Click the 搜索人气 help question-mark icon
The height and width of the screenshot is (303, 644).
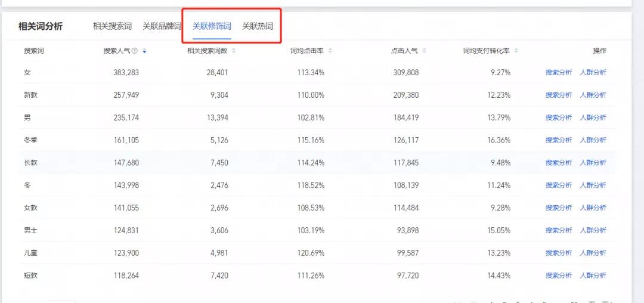point(135,51)
